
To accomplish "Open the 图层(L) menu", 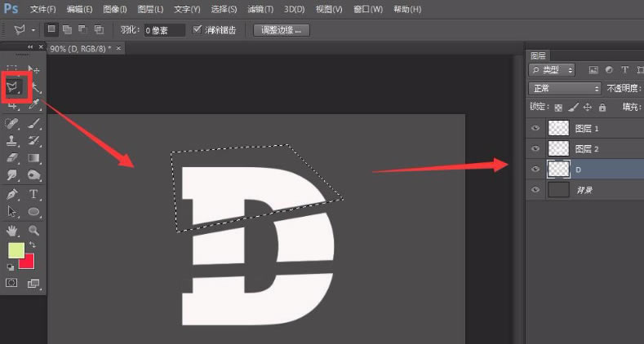I will tap(150, 9).
